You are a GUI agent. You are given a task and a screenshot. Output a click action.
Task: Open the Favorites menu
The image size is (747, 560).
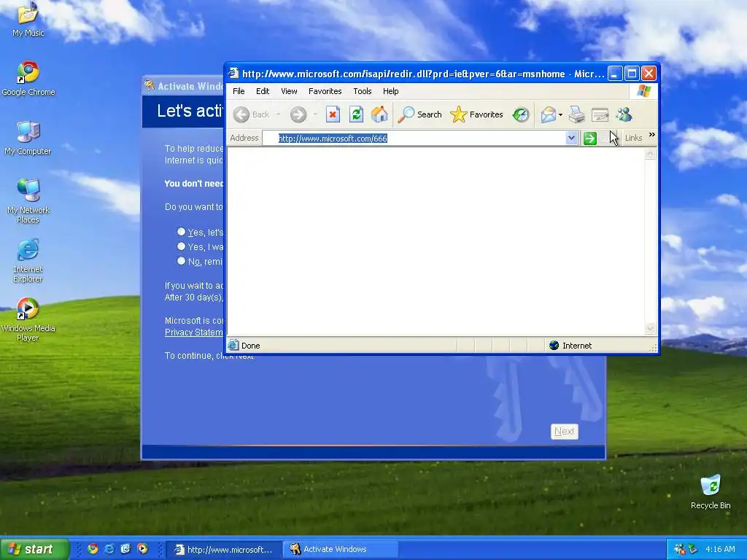pos(325,91)
